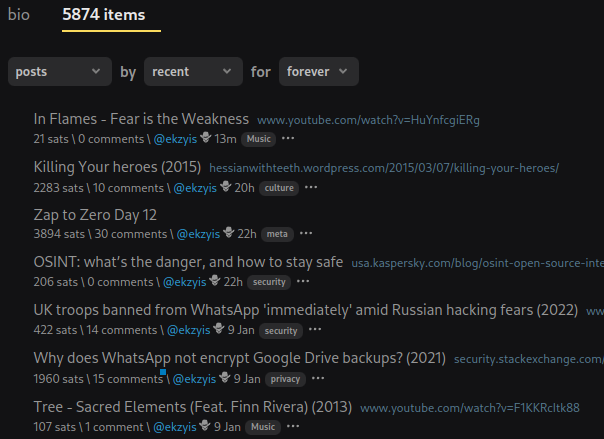Image resolution: width=604 pixels, height=439 pixels.
Task: Click the hat badge next to ekzyis on In Flames
Action: [206, 138]
